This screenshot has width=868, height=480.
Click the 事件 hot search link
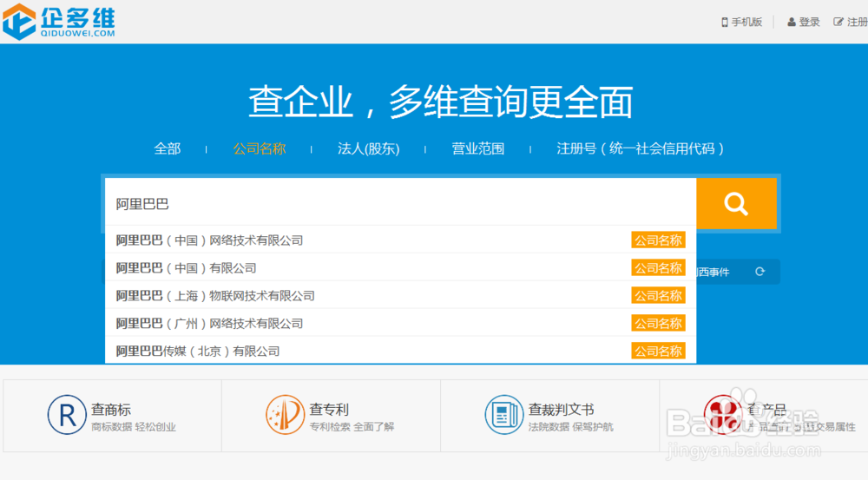[x=713, y=272]
